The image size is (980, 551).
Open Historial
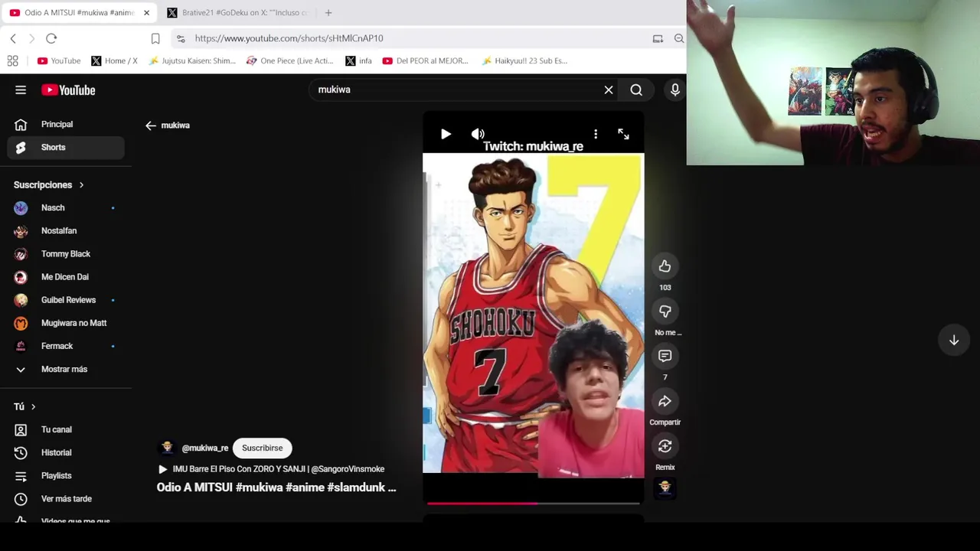[66, 452]
